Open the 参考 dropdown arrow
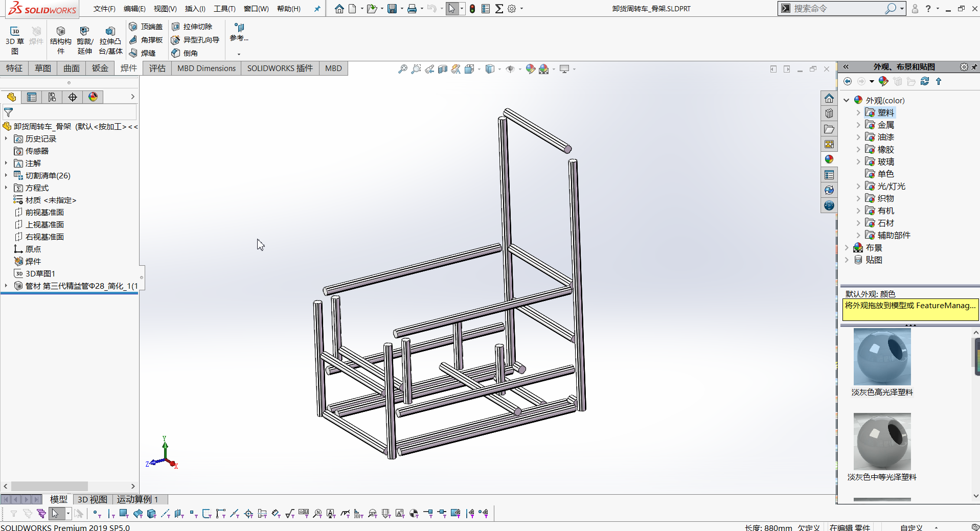 click(239, 54)
